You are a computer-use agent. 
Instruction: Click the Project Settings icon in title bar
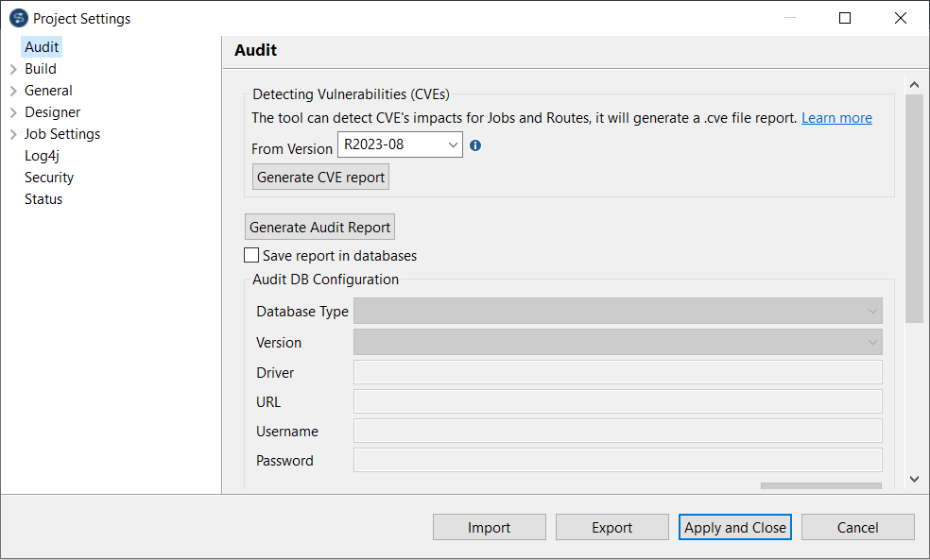(x=18, y=18)
